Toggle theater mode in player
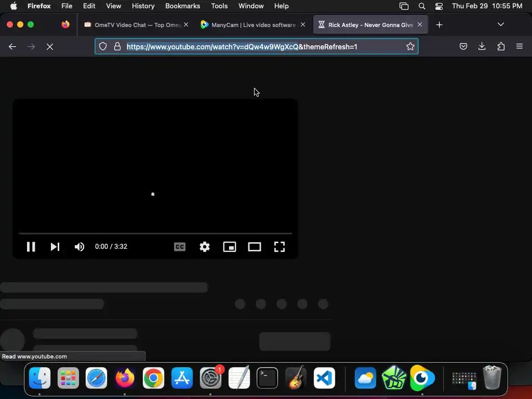 255,247
